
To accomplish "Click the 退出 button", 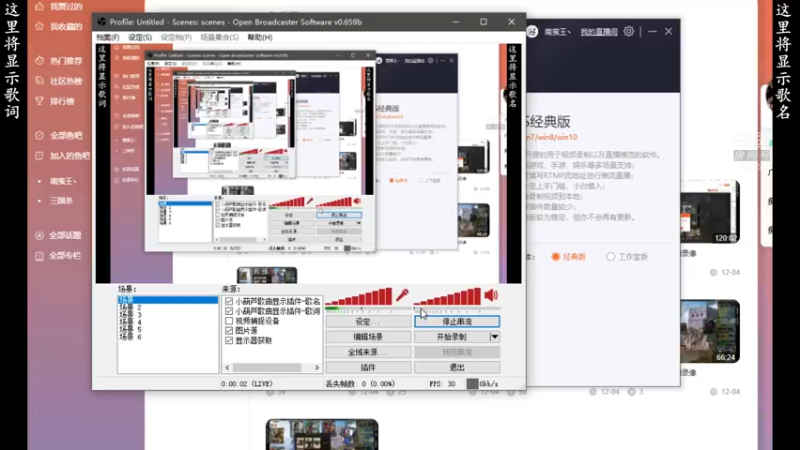I will coord(457,367).
